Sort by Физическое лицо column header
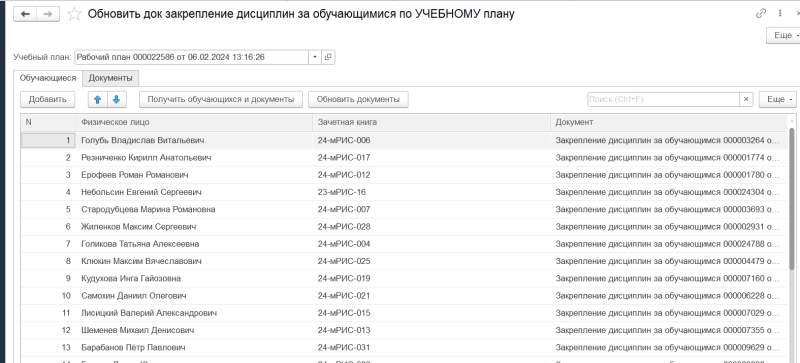800x363 pixels. point(194,123)
